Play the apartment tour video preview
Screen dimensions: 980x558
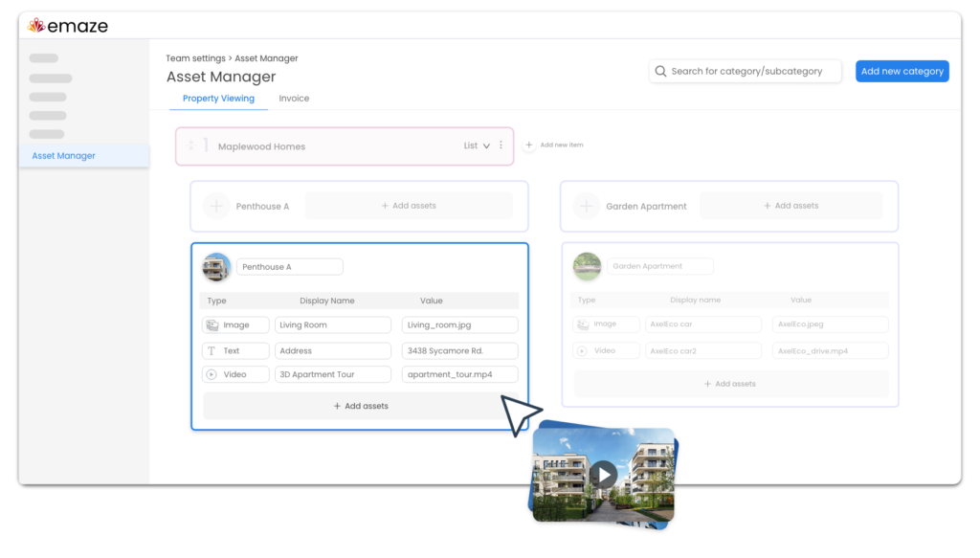pyautogui.click(x=604, y=475)
